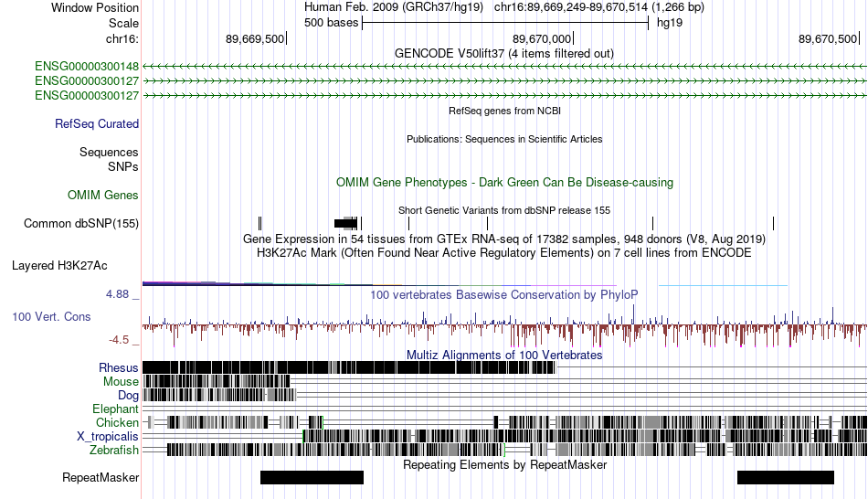Select the Dog species label

[x=129, y=396]
